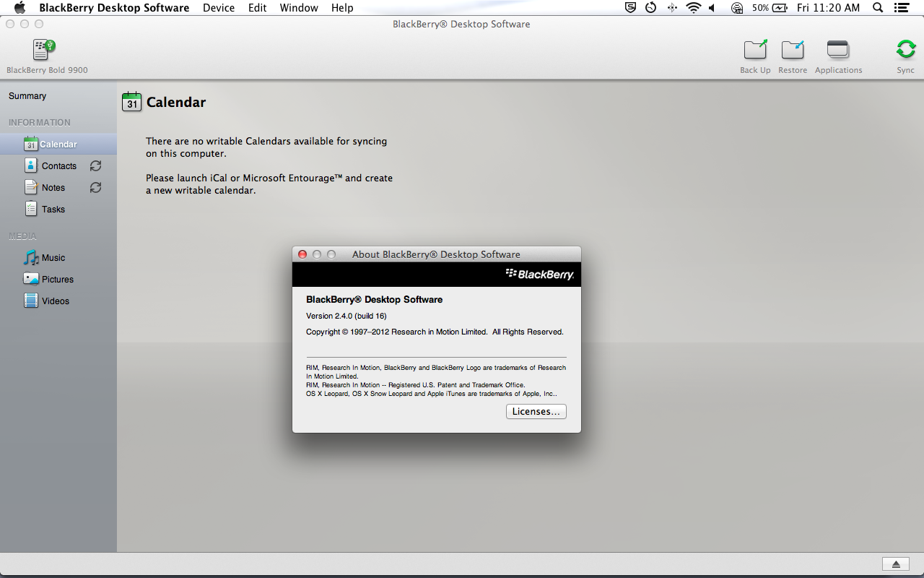Screen dimensions: 924x578
Task: Click the BlackBerry logo in About dialog
Action: [x=540, y=274]
